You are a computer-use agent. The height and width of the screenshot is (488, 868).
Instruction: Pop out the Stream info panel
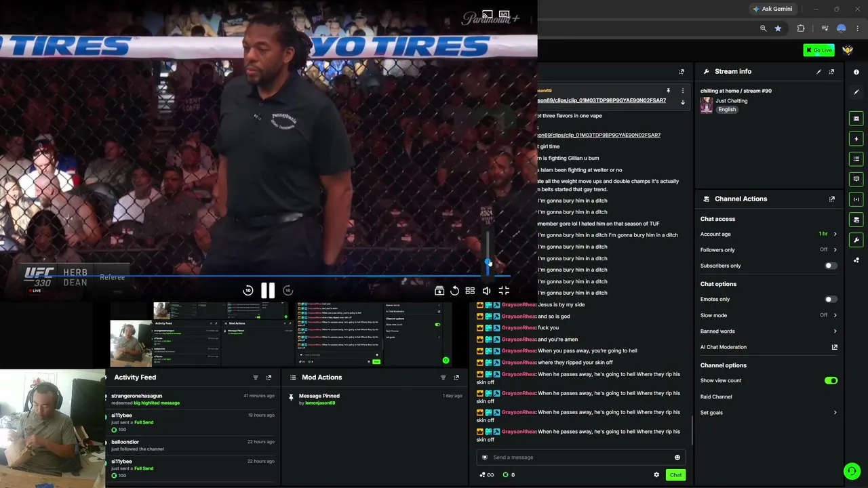(831, 72)
